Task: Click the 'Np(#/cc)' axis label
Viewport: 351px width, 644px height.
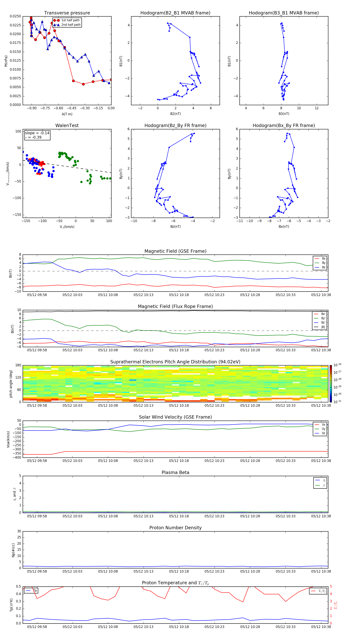Action: tap(13, 550)
